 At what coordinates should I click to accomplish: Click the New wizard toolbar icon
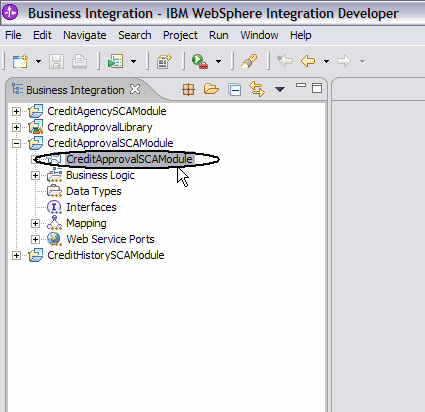click(x=20, y=61)
